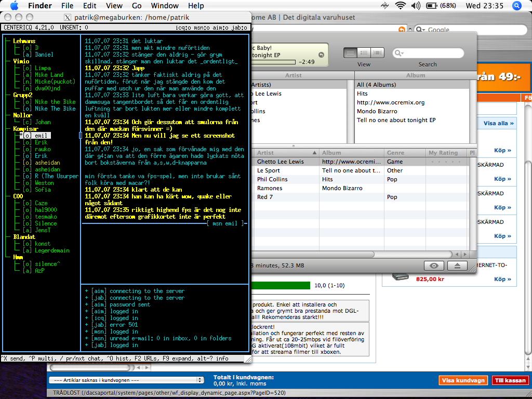Follow the 'Visa alla »' link
The width and height of the screenshot is (532, 399).
[x=498, y=123]
